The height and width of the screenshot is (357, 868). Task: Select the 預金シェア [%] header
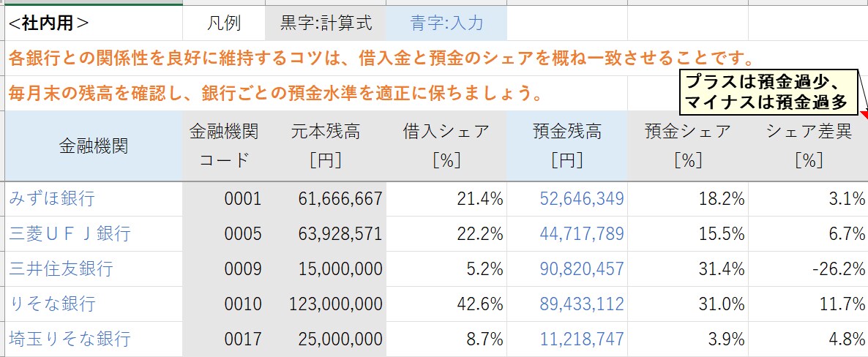coord(687,146)
